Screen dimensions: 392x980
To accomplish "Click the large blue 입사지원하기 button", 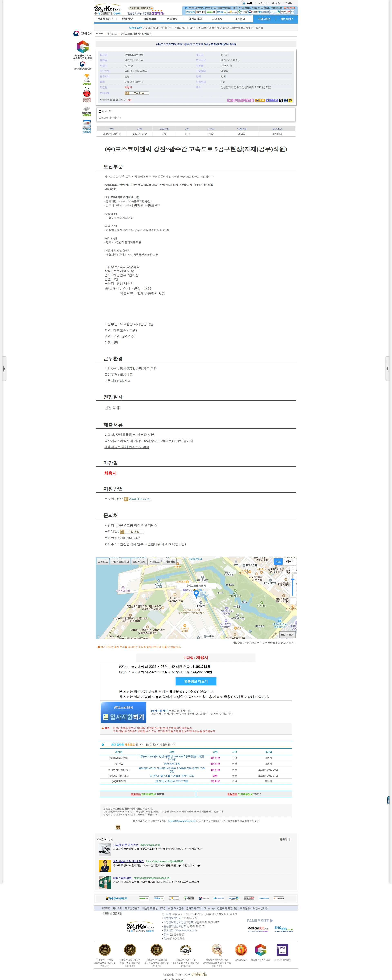I will click(x=124, y=713).
